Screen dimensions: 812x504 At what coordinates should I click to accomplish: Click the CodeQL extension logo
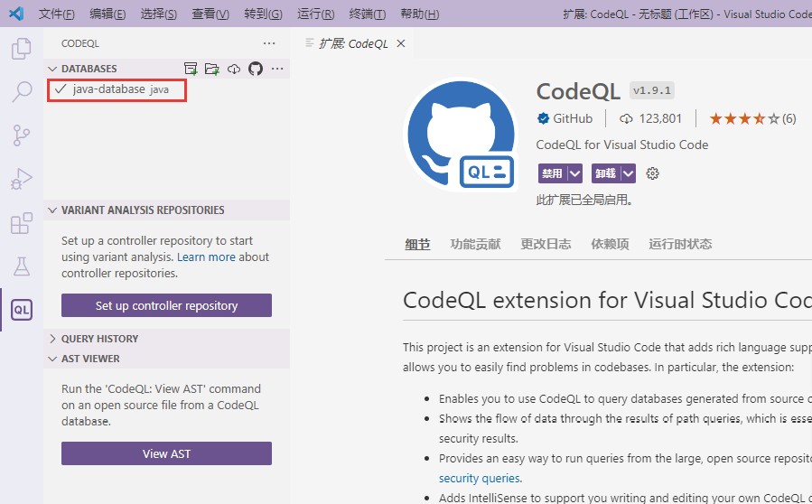461,135
